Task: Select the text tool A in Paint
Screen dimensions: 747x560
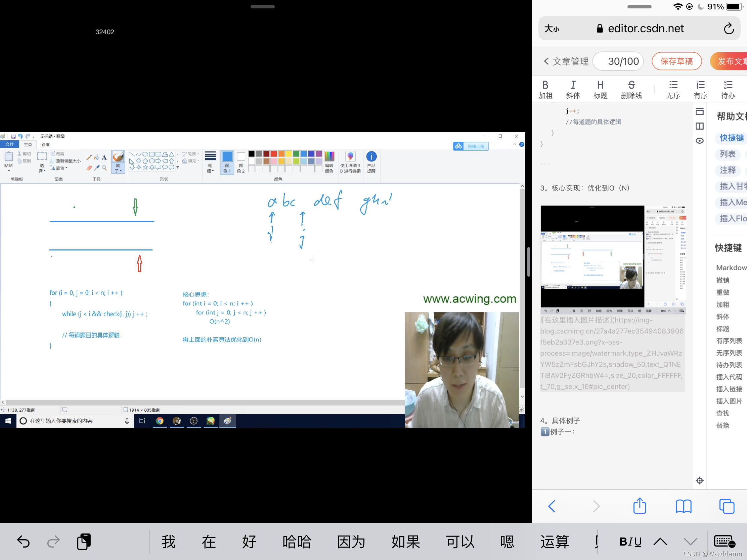Action: [x=104, y=157]
